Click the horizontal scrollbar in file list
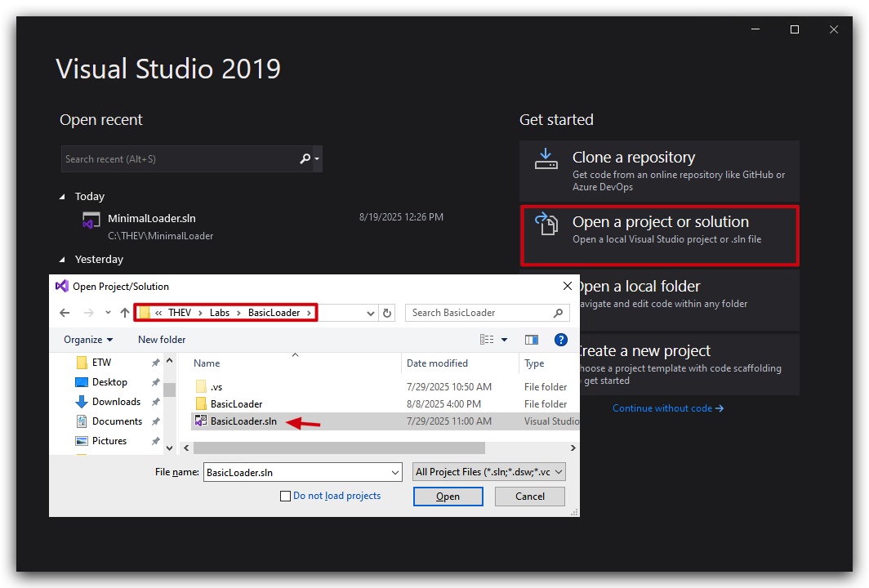 click(x=339, y=448)
